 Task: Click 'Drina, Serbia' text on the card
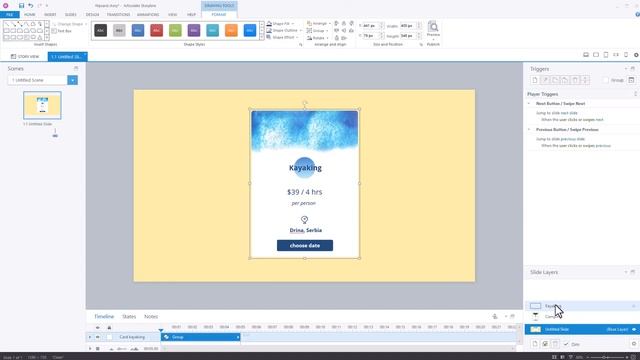[306, 230]
